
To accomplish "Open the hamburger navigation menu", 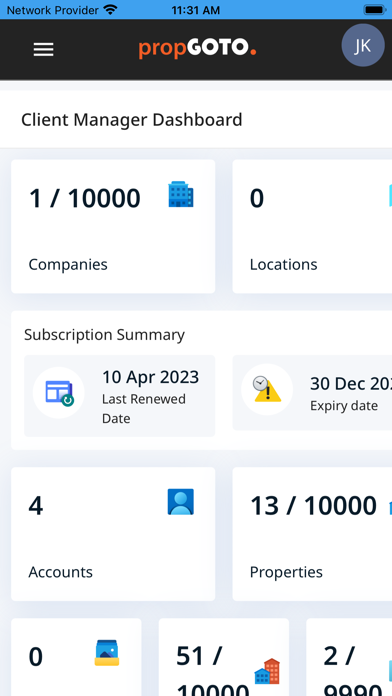I will coord(44,49).
